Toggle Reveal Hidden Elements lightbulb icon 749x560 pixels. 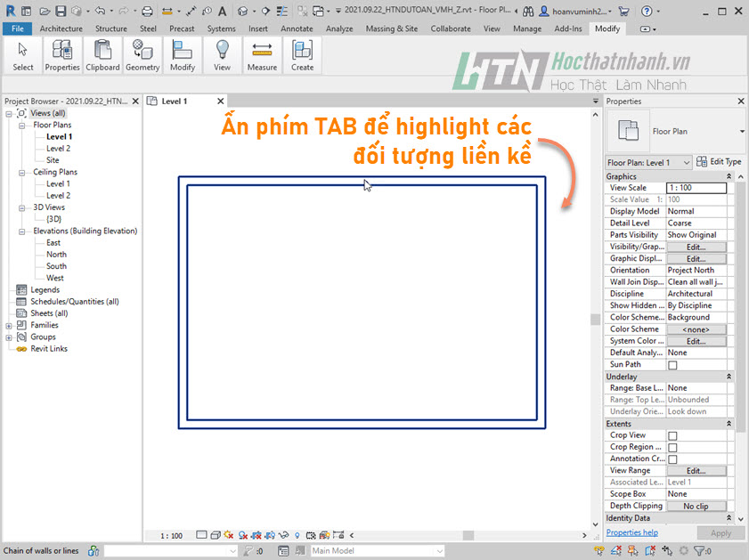tap(297, 535)
